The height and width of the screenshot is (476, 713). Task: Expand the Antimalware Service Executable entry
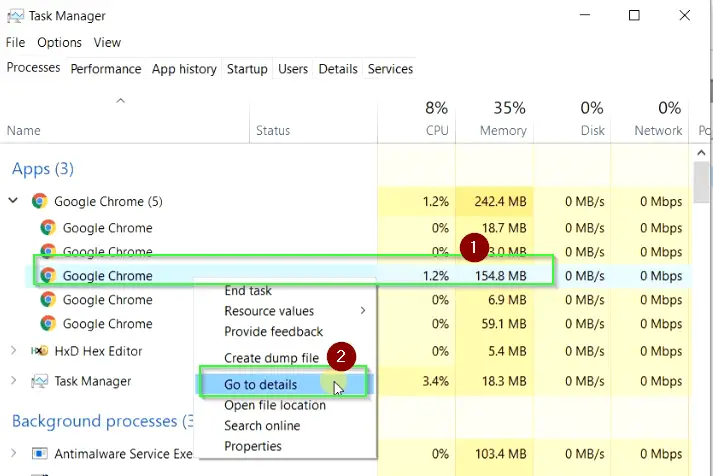(13, 453)
